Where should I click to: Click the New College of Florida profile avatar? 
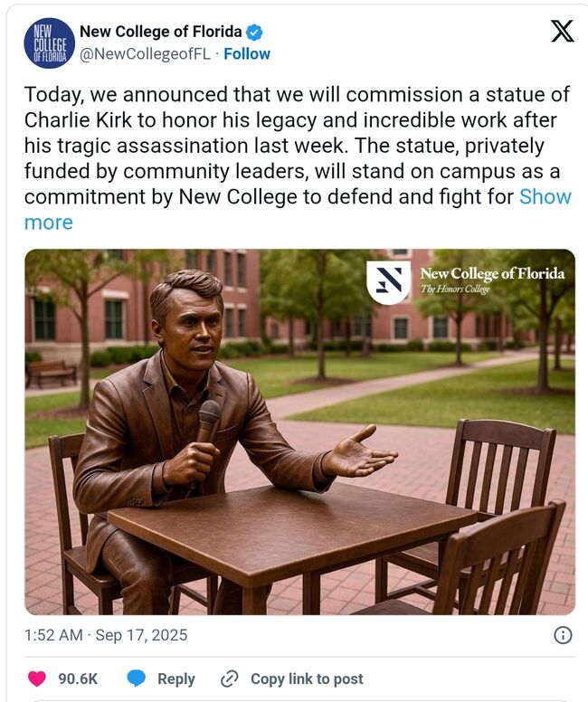click(49, 43)
